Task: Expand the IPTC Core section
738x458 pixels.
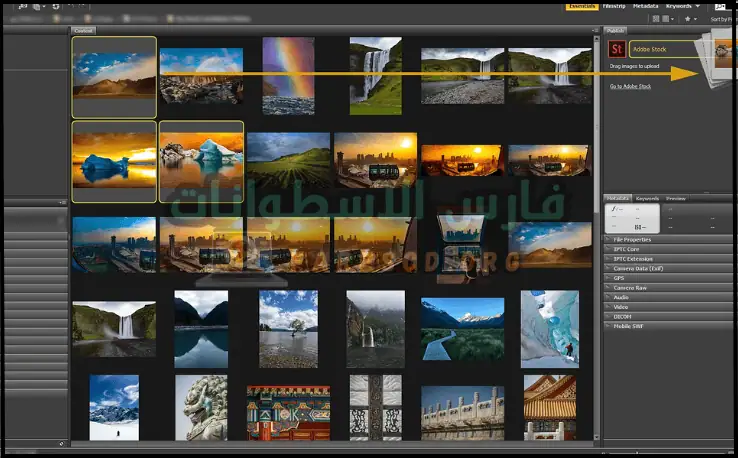Action: (627, 250)
